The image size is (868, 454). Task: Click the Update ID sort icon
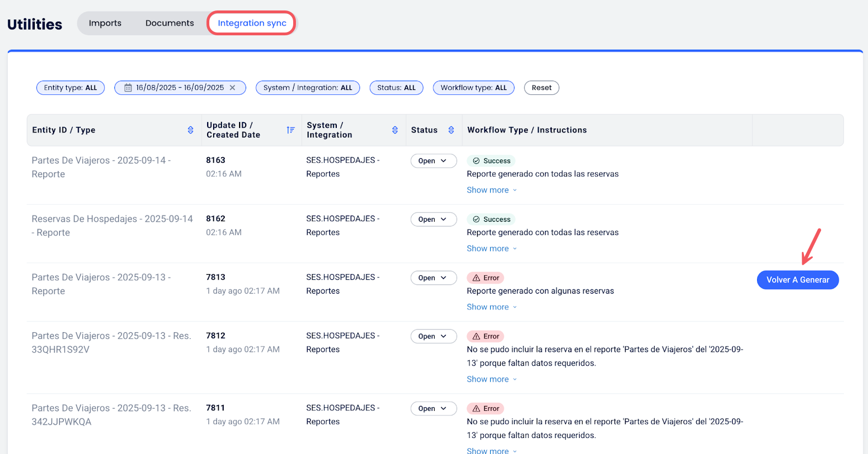[290, 130]
